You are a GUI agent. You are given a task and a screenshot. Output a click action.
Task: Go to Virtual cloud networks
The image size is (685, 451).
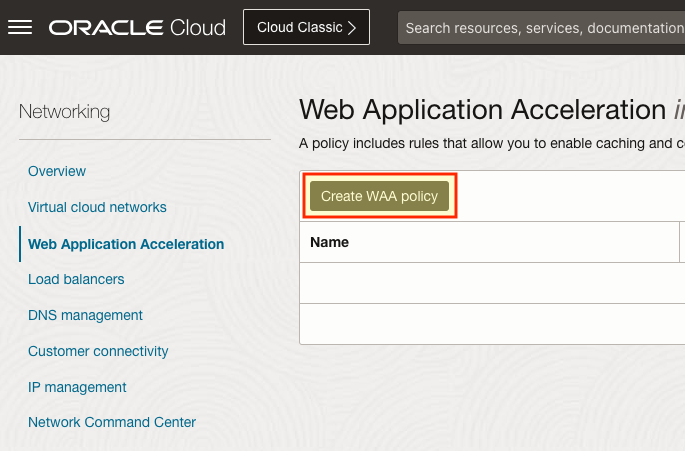coord(97,207)
